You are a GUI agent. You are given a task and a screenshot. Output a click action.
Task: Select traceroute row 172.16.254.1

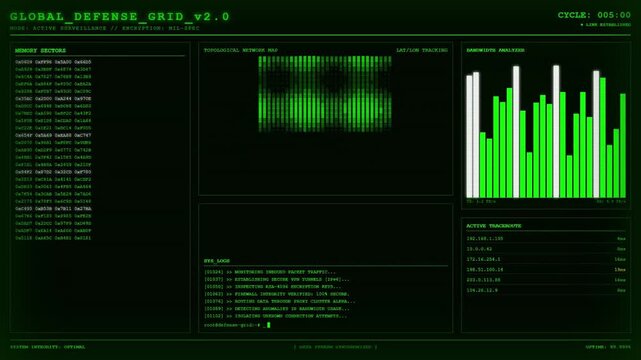pyautogui.click(x=546, y=259)
